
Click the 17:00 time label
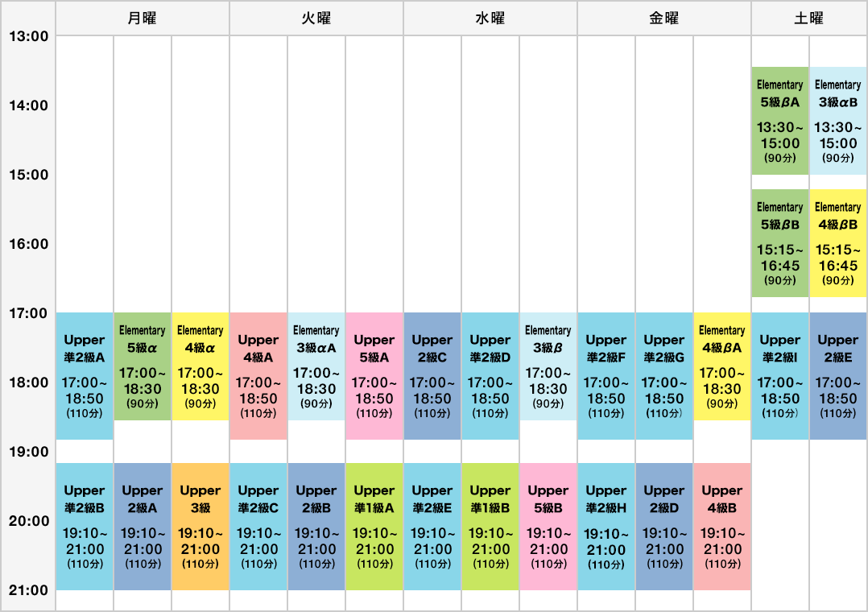(x=28, y=313)
